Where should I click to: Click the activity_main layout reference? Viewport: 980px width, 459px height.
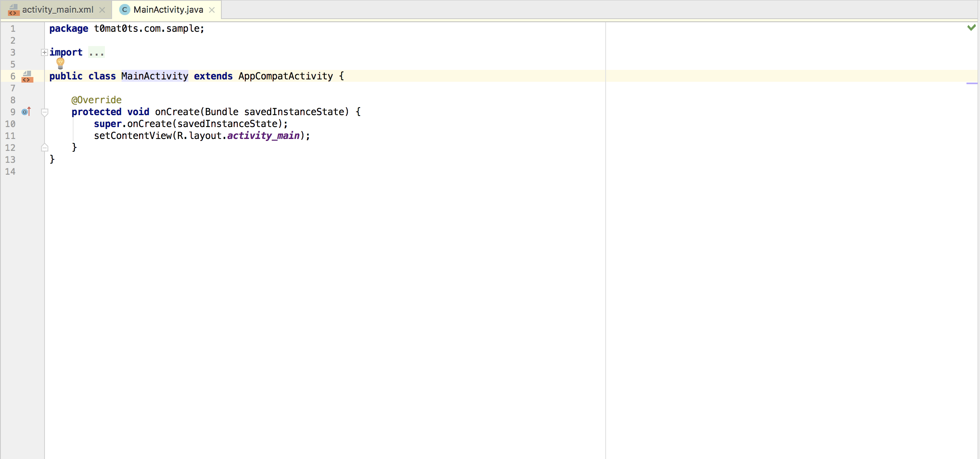click(263, 136)
